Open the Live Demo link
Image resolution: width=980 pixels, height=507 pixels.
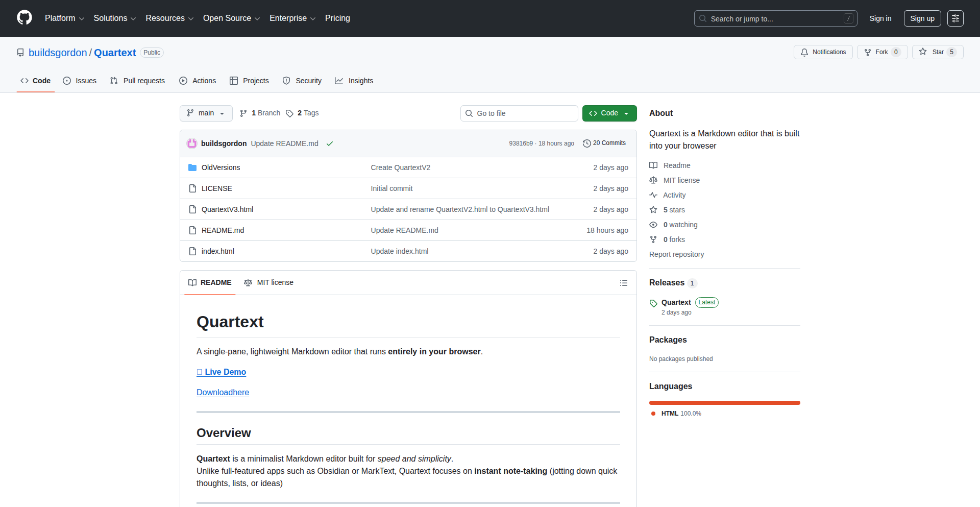click(x=225, y=372)
